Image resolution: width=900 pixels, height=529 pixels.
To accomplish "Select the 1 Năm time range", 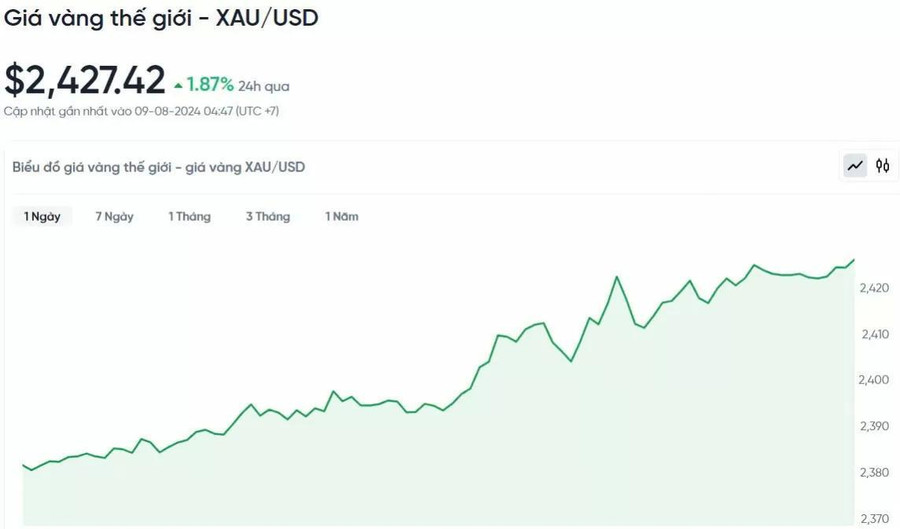I will pos(342,217).
